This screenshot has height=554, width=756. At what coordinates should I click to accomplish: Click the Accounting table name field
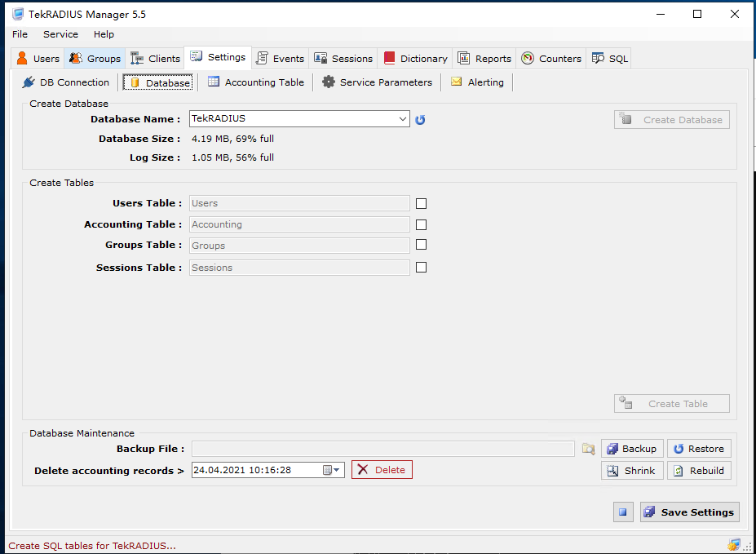click(x=299, y=224)
